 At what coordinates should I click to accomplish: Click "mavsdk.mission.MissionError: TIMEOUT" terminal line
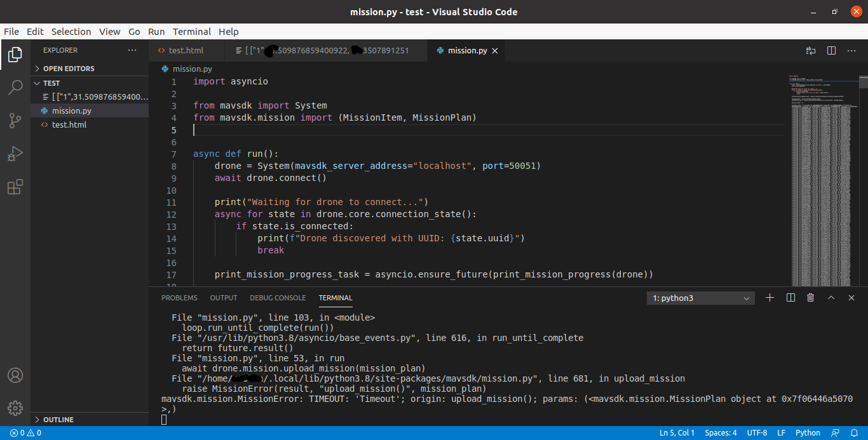[507, 399]
